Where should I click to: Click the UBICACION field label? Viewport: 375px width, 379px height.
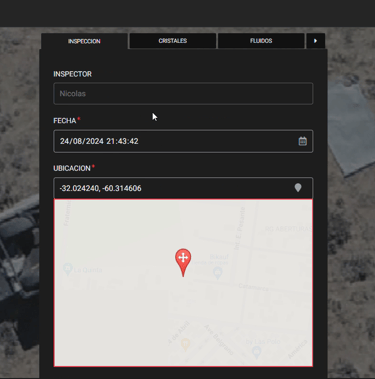click(72, 168)
